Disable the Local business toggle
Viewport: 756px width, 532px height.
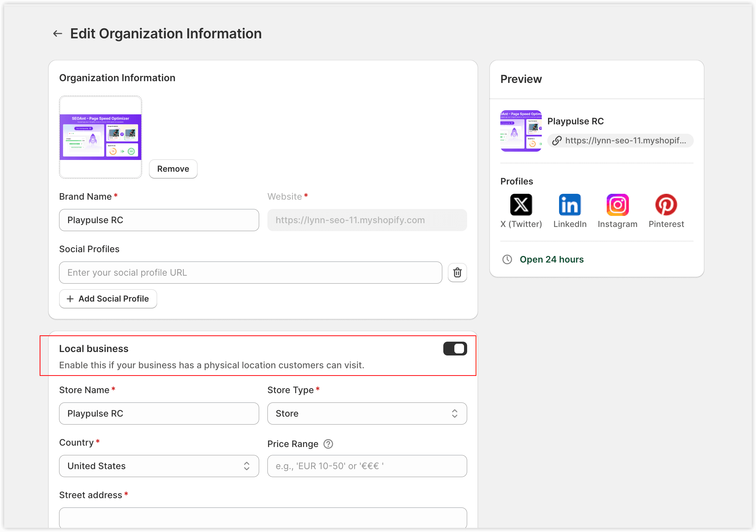(455, 349)
